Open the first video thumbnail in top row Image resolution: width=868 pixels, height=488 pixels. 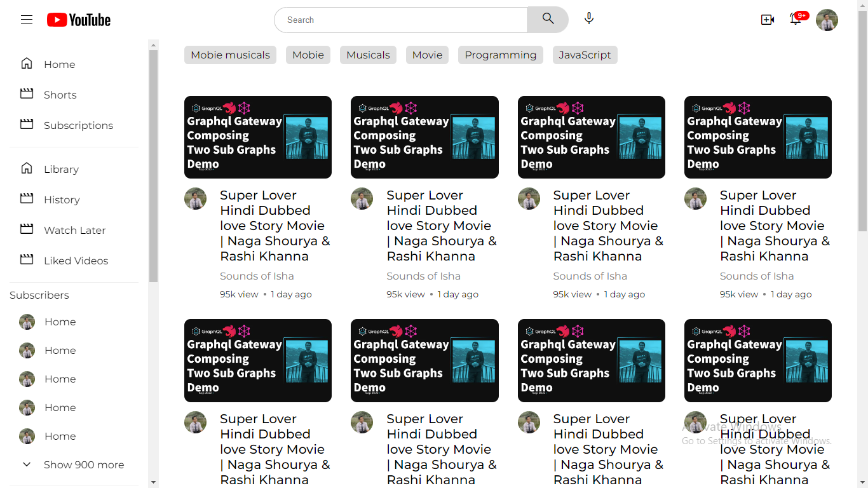(x=258, y=137)
